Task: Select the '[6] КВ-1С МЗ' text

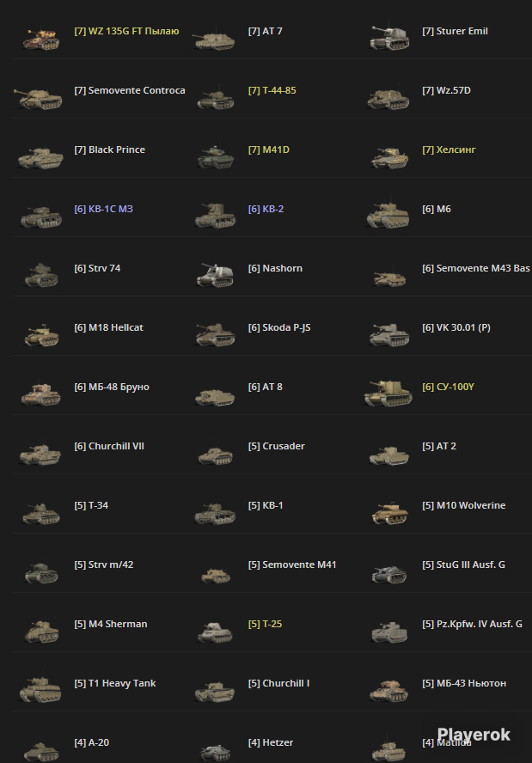Action: tap(104, 210)
